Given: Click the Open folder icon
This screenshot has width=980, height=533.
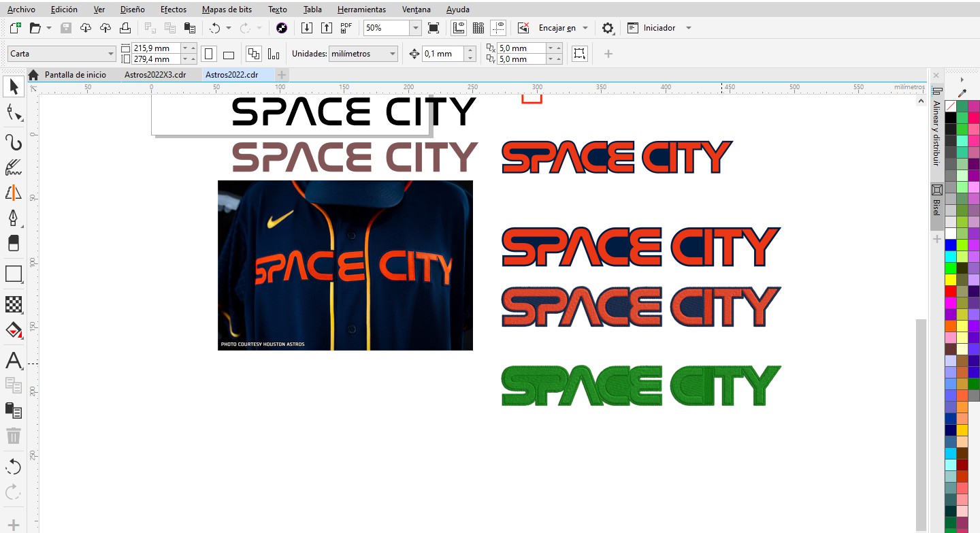Looking at the screenshot, I should click(35, 28).
